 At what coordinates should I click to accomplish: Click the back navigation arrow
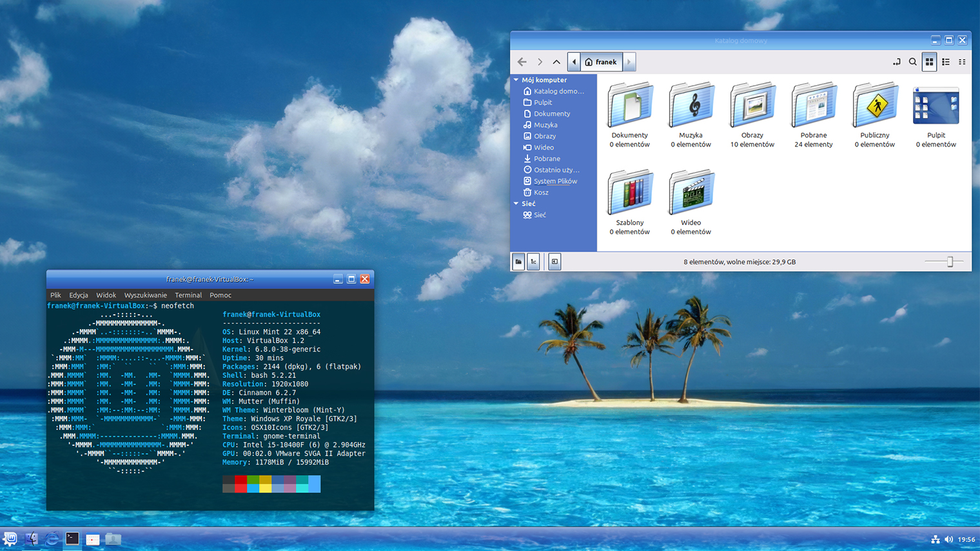(522, 62)
